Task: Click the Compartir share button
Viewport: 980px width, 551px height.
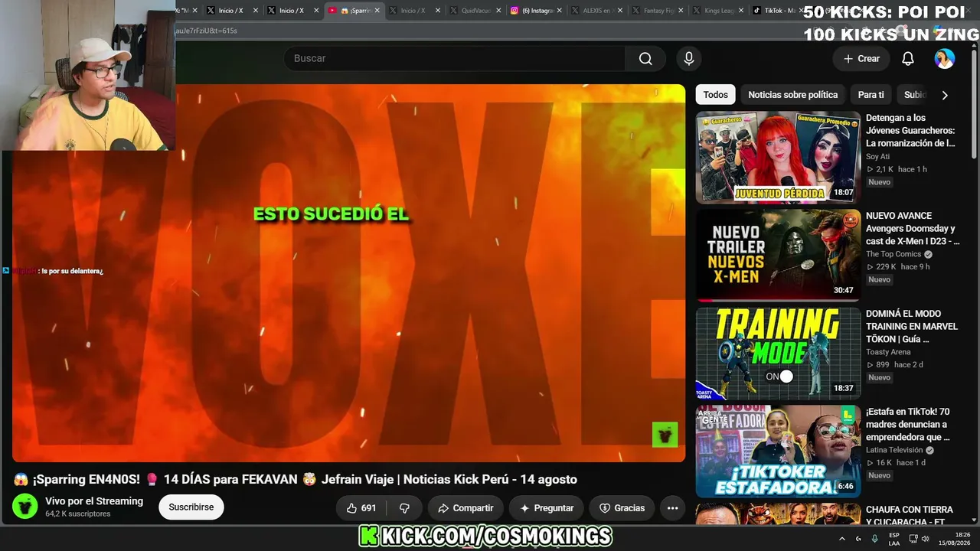Action: pyautogui.click(x=465, y=508)
